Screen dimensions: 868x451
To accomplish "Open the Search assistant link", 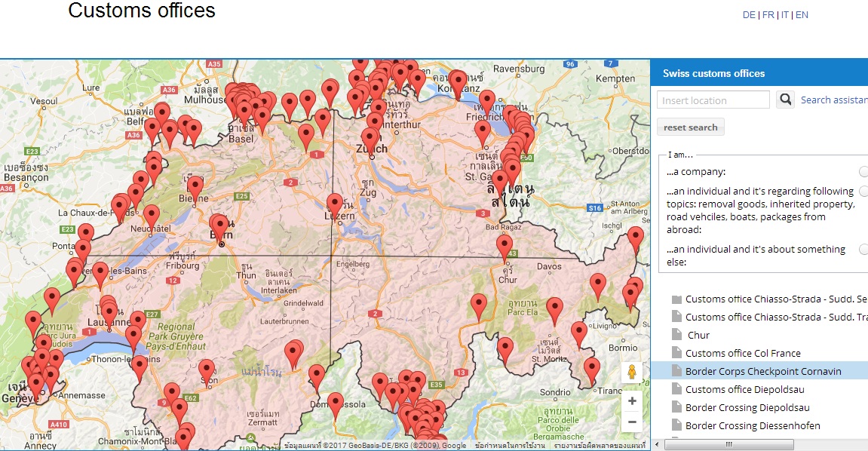I will 834,100.
